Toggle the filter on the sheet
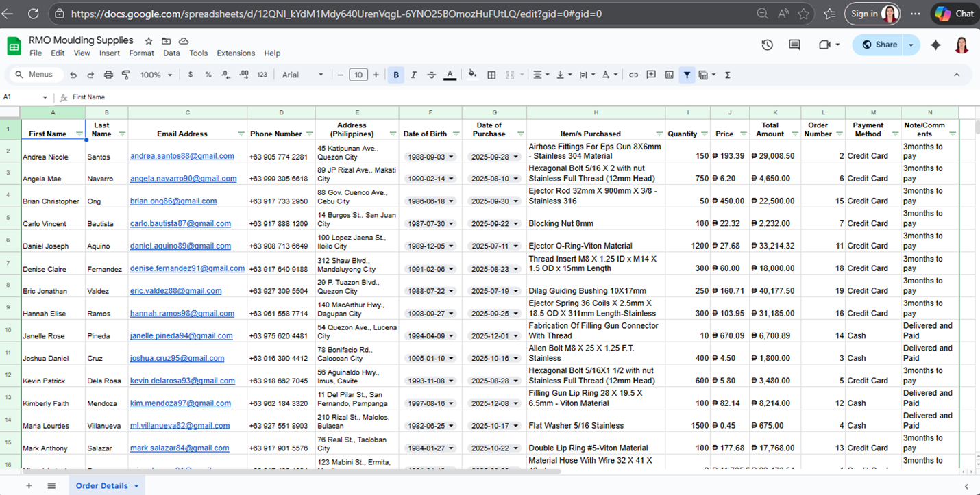 click(686, 75)
